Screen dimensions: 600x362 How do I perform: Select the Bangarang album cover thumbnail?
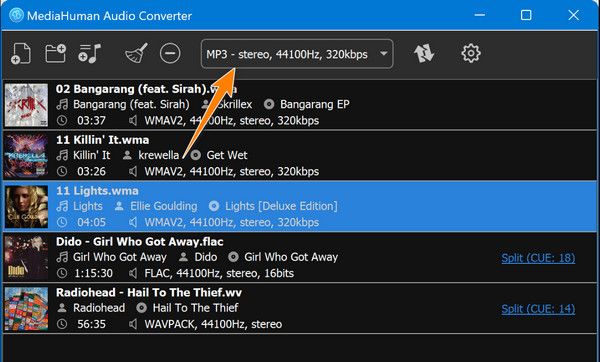pos(26,105)
